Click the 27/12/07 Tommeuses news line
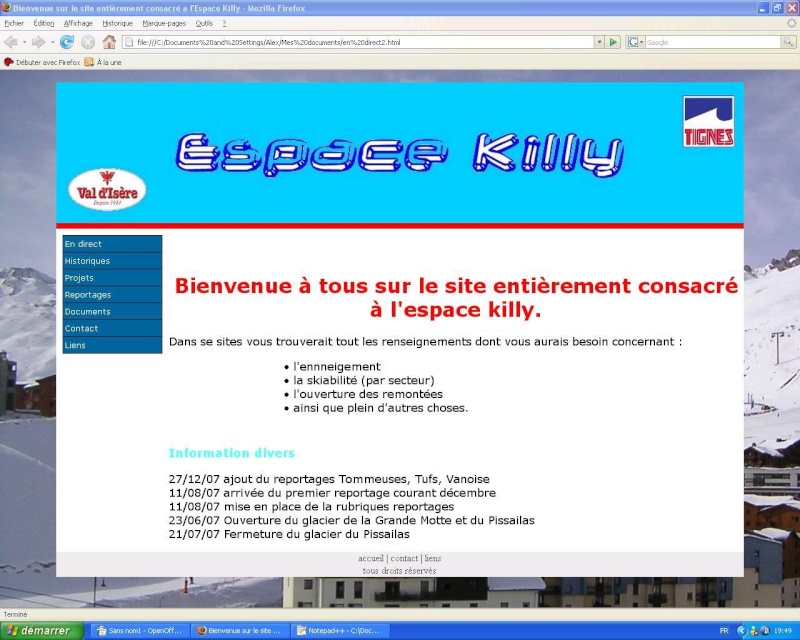The width and height of the screenshot is (800, 640). 329,479
